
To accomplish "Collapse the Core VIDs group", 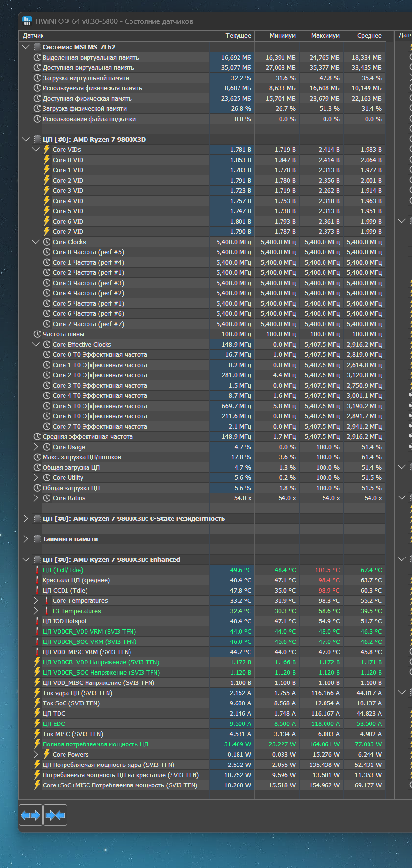I will click(x=36, y=149).
